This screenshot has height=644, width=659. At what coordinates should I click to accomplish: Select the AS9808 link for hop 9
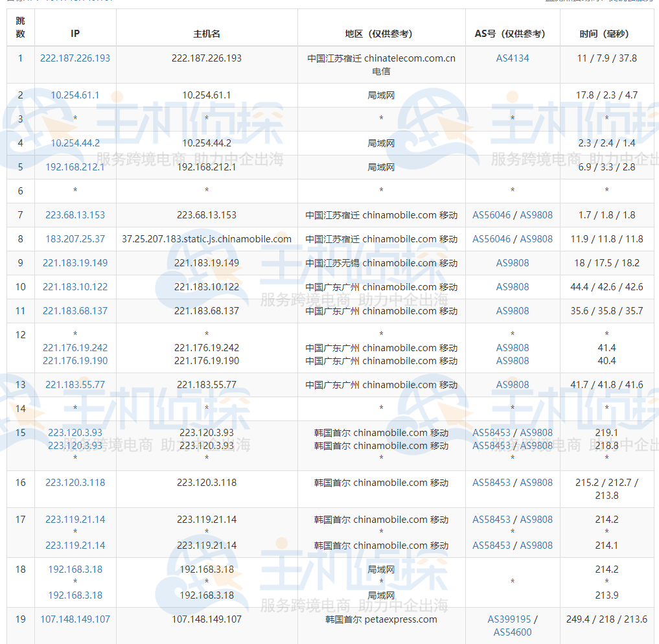click(x=513, y=262)
